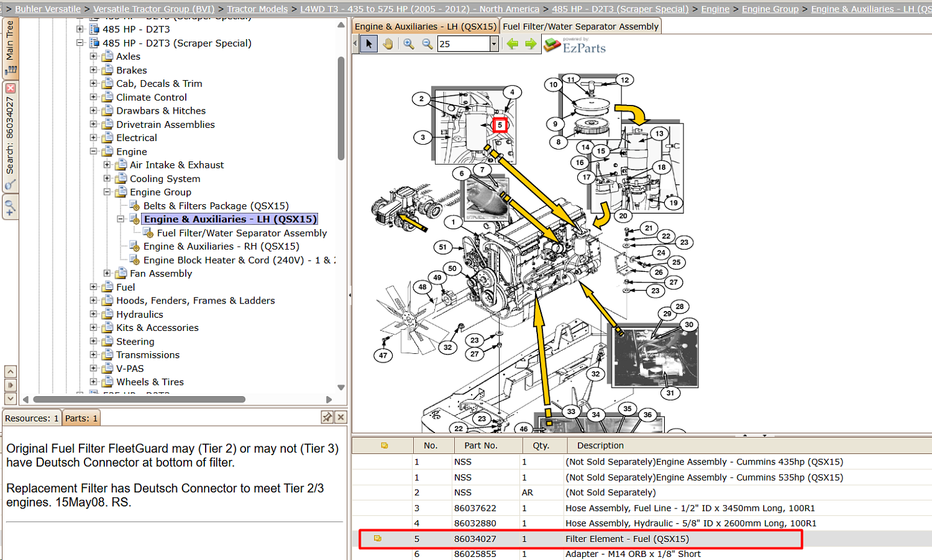Click part number 86025855
Viewport: 932px width, 560px height.
coord(475,554)
